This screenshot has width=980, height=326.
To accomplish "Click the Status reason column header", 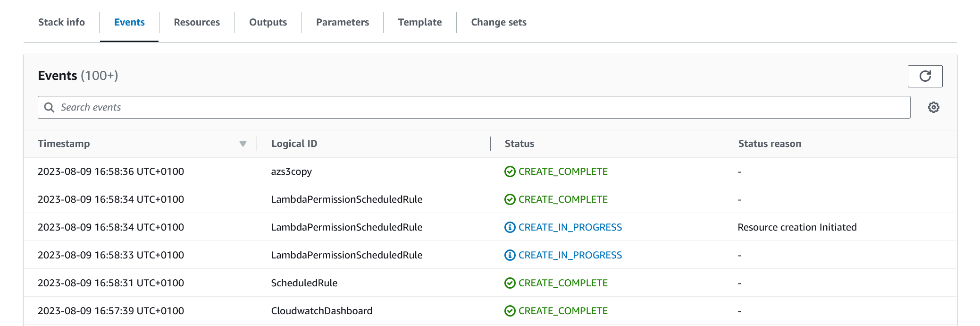I will click(x=770, y=144).
